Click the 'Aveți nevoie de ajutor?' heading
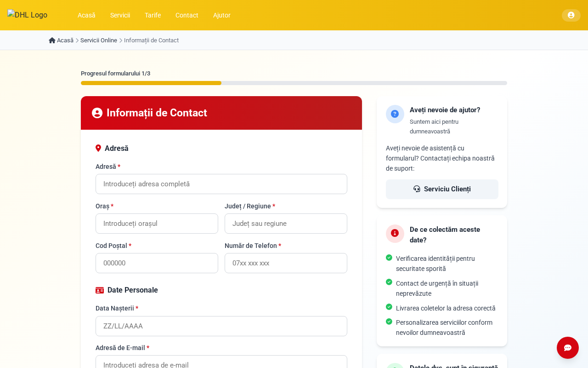This screenshot has width=588, height=368. pyautogui.click(x=445, y=110)
